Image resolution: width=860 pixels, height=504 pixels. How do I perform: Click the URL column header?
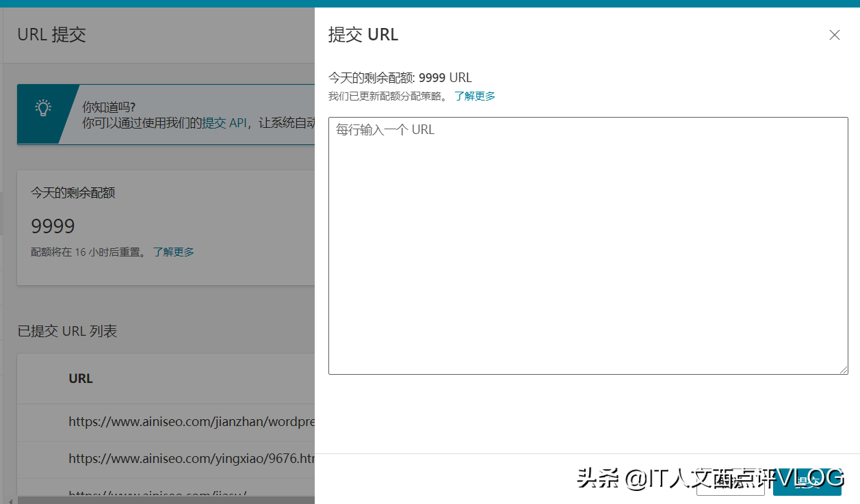(x=81, y=378)
